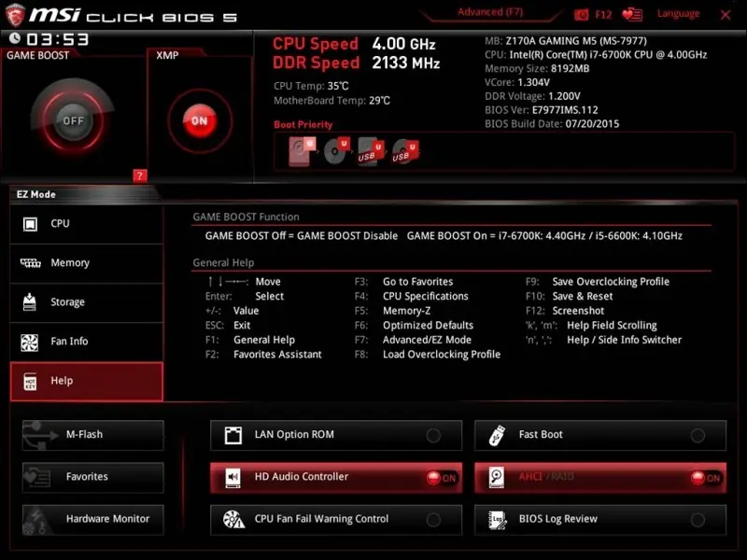
Task: Click the CPU Speed 4.00 GHz value
Action: [x=403, y=44]
